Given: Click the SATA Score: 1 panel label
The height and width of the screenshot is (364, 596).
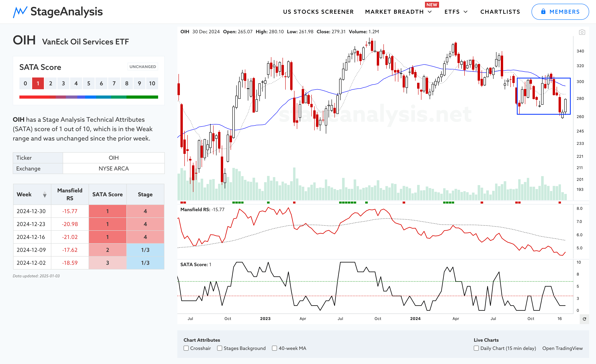Looking at the screenshot, I should [x=196, y=264].
